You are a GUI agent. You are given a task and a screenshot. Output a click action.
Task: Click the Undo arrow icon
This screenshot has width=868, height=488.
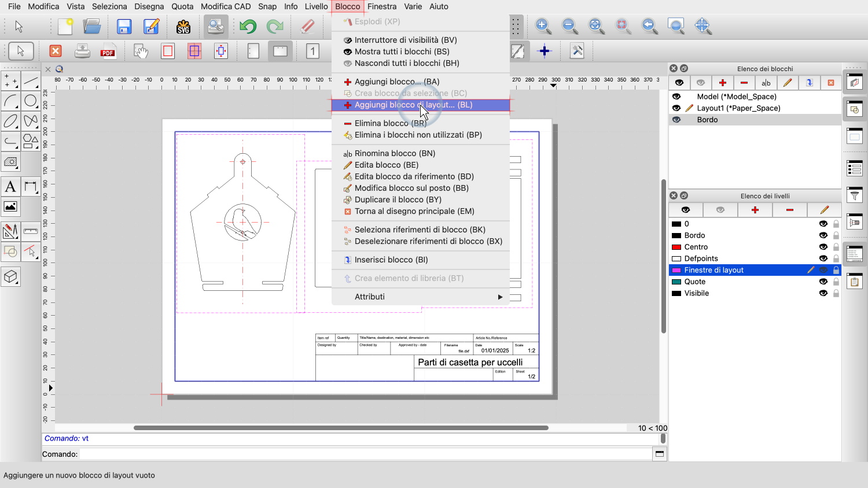click(x=248, y=27)
